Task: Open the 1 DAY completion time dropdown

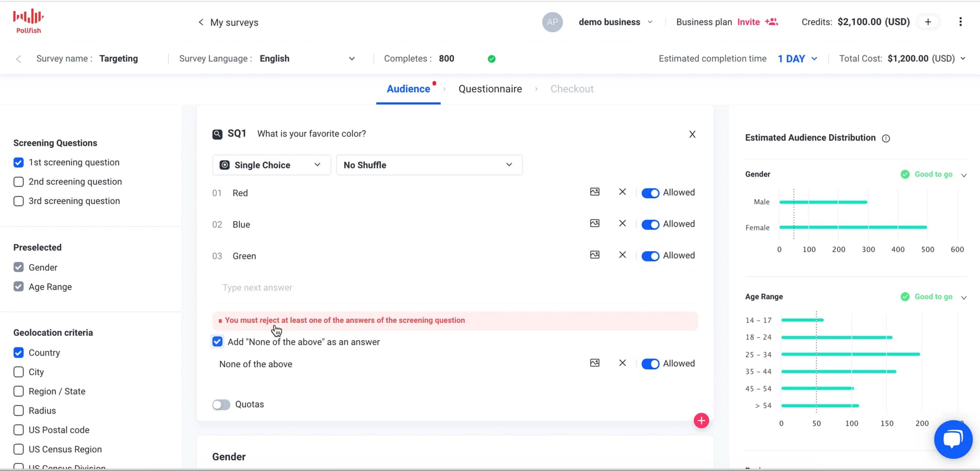Action: (797, 59)
